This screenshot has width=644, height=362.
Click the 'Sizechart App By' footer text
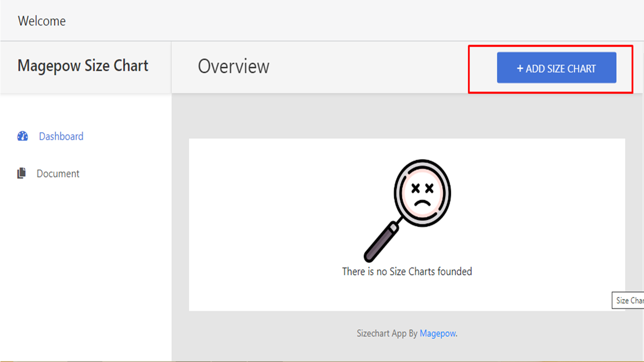click(x=387, y=333)
